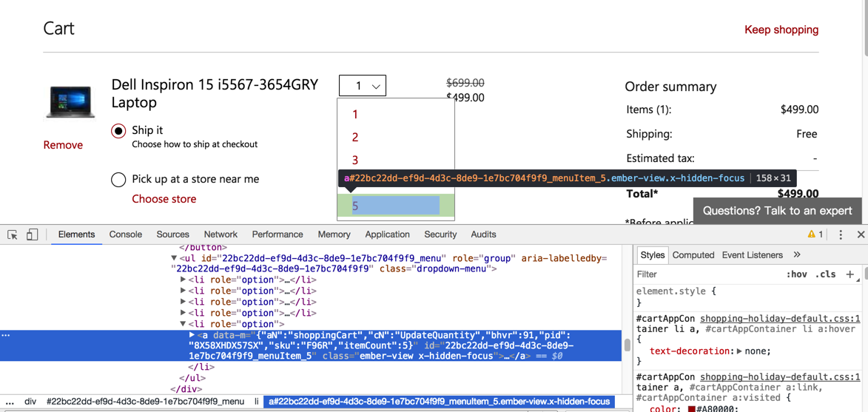
Task: Click the Choose store link
Action: [x=164, y=199]
